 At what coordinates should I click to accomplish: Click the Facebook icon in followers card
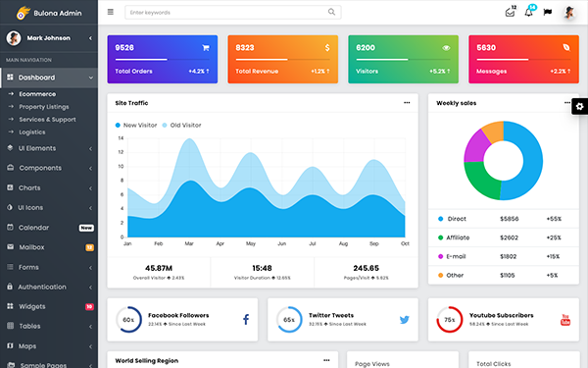coord(246,320)
